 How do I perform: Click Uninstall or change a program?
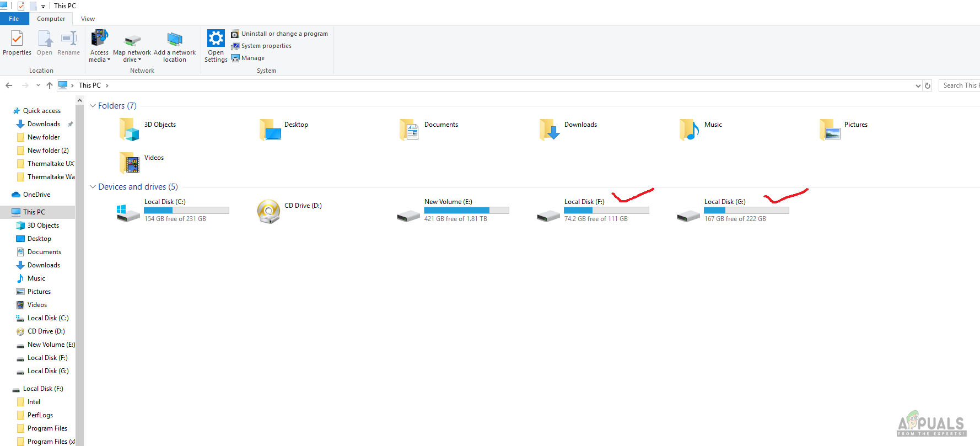(279, 34)
